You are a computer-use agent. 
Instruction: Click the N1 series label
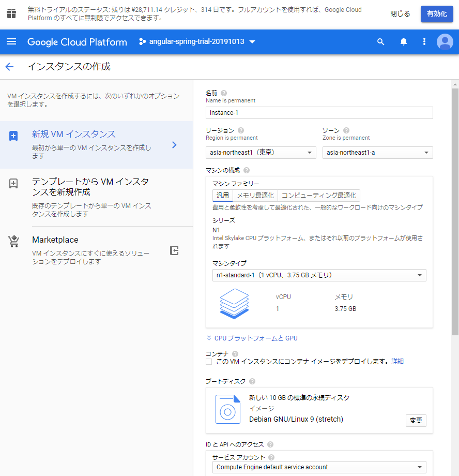point(216,230)
